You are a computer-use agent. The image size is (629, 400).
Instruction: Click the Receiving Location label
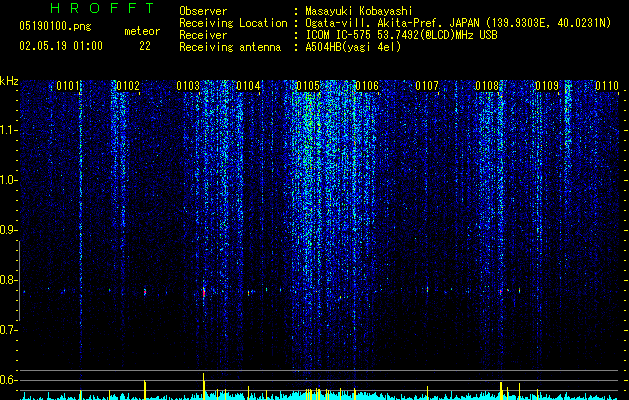coord(233,23)
